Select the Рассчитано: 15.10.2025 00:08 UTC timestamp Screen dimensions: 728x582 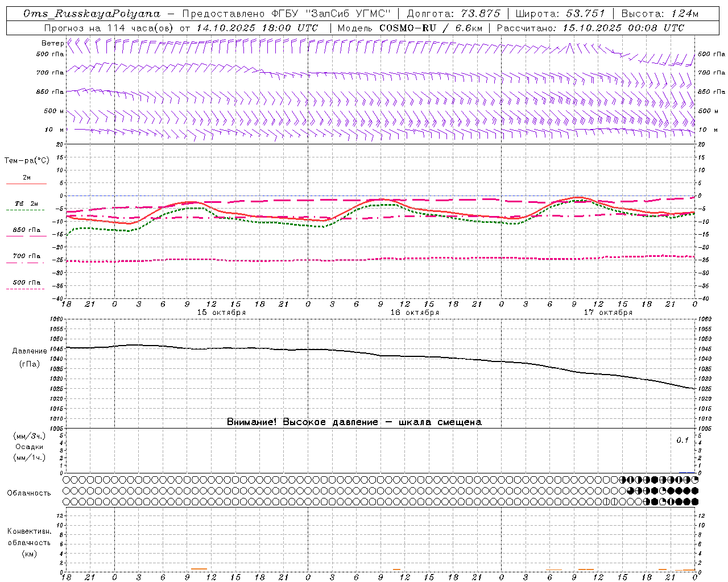(590, 28)
